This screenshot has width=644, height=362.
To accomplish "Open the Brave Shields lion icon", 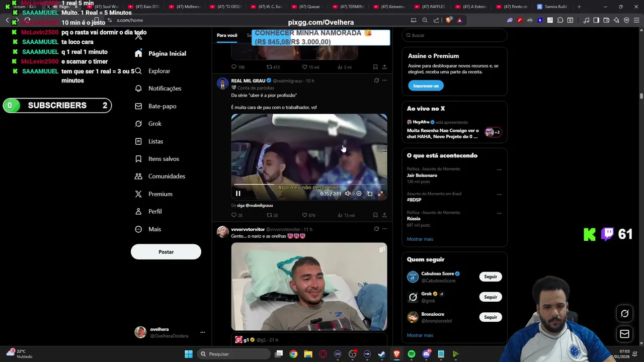I will [x=449, y=20].
